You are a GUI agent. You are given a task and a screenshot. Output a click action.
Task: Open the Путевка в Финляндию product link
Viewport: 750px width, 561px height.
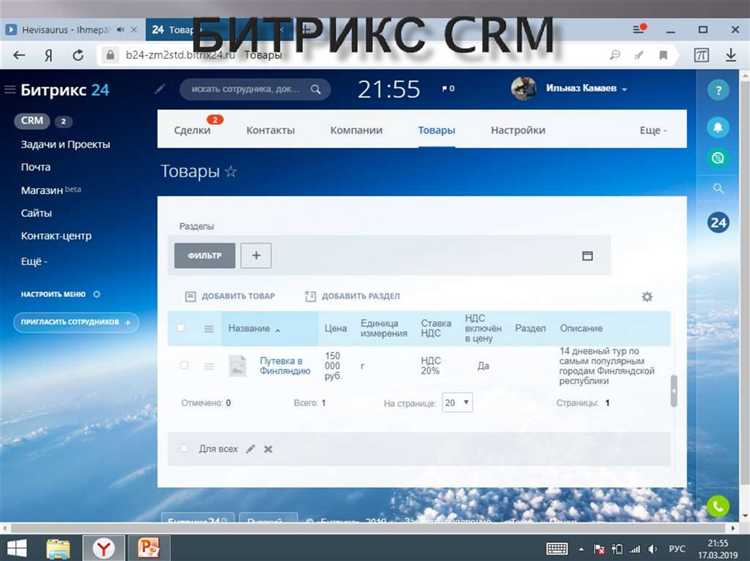285,366
